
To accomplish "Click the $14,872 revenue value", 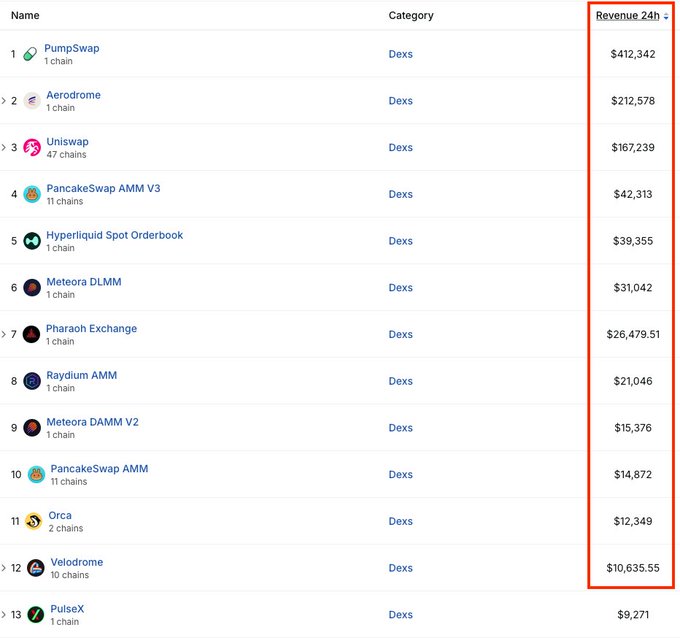I will [633, 474].
